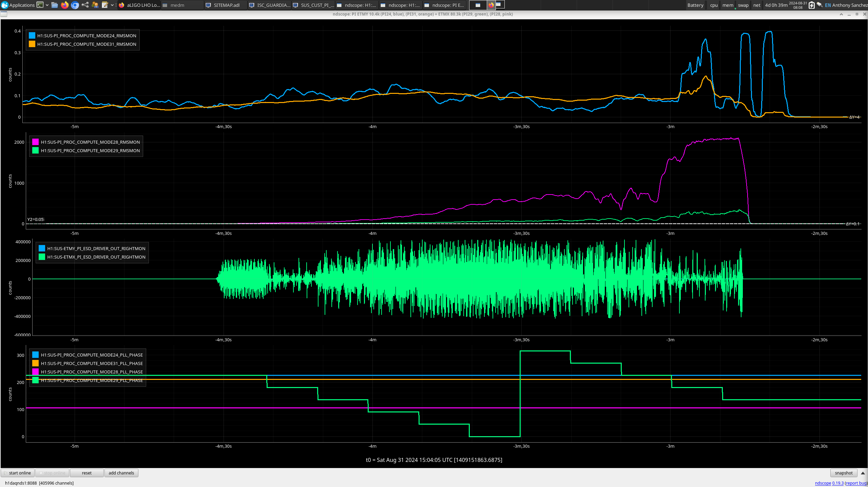The height and width of the screenshot is (487, 868).
Task: Click the h1daqnds1:8088 server status text
Action: tap(39, 483)
